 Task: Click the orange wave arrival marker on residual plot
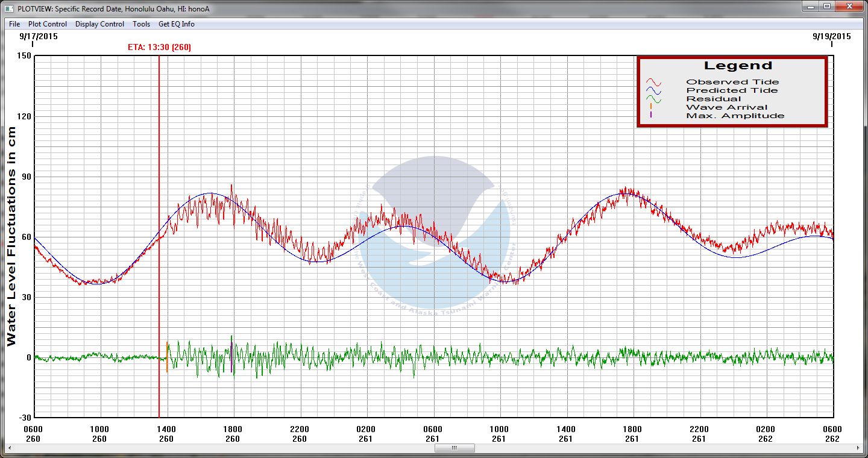point(167,356)
